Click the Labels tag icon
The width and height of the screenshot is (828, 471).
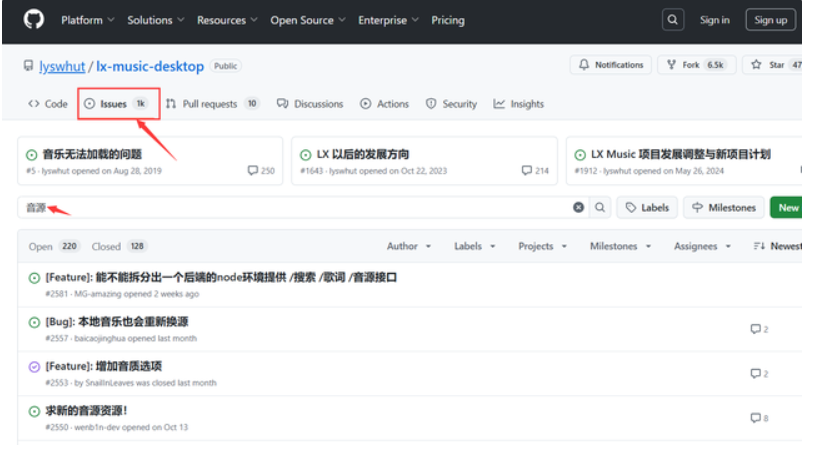pos(631,208)
